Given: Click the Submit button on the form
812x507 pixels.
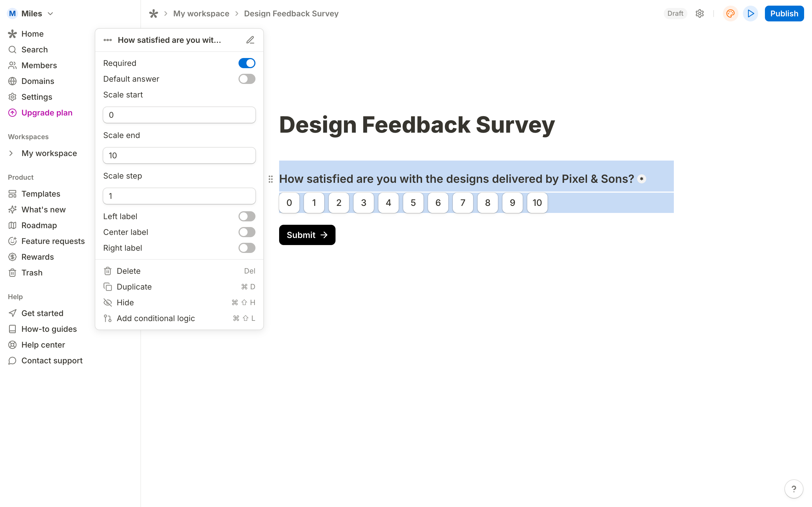Looking at the screenshot, I should pyautogui.click(x=307, y=235).
